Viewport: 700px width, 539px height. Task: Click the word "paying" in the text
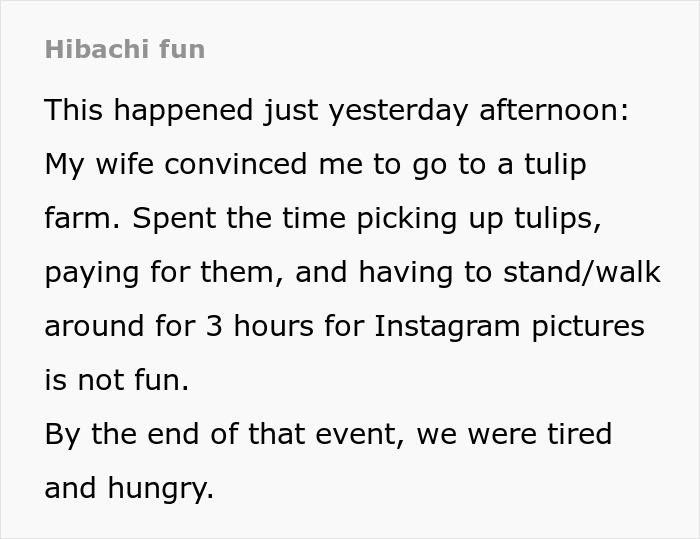(92, 273)
